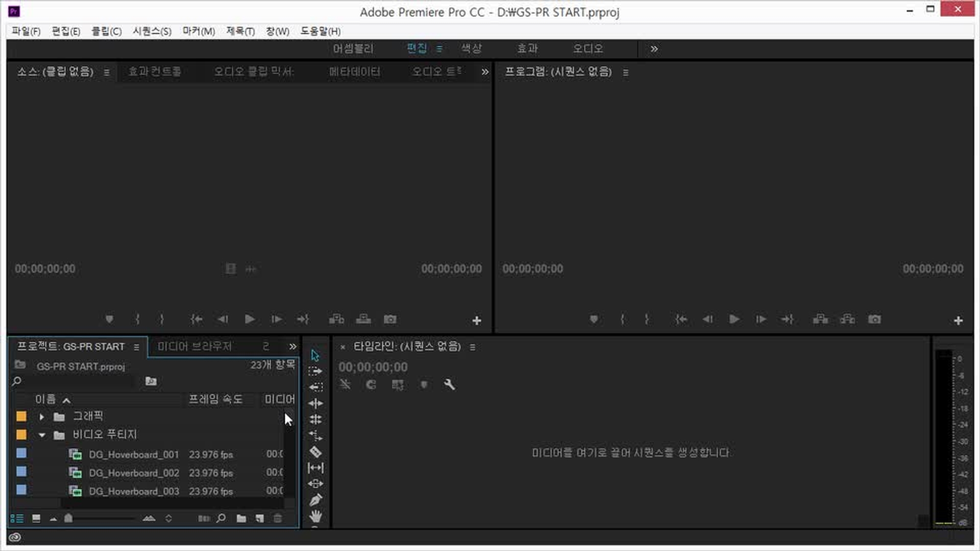Switch Project panel to list view
980x551 pixels.
click(17, 518)
